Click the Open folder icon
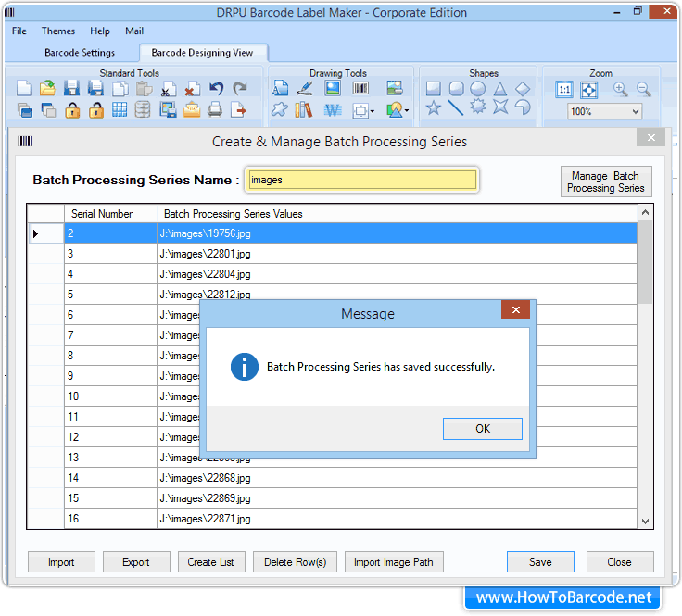Viewport: 682px width, 616px height. 47,88
